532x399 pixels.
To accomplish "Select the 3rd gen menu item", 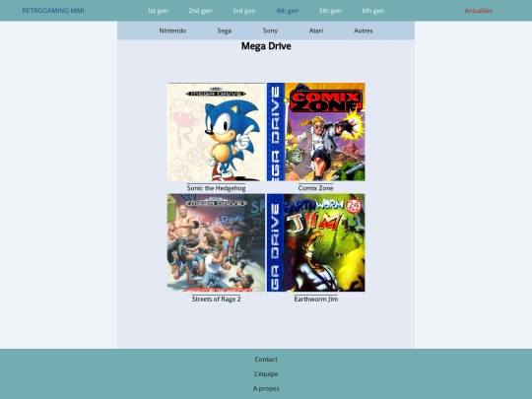I will [244, 11].
